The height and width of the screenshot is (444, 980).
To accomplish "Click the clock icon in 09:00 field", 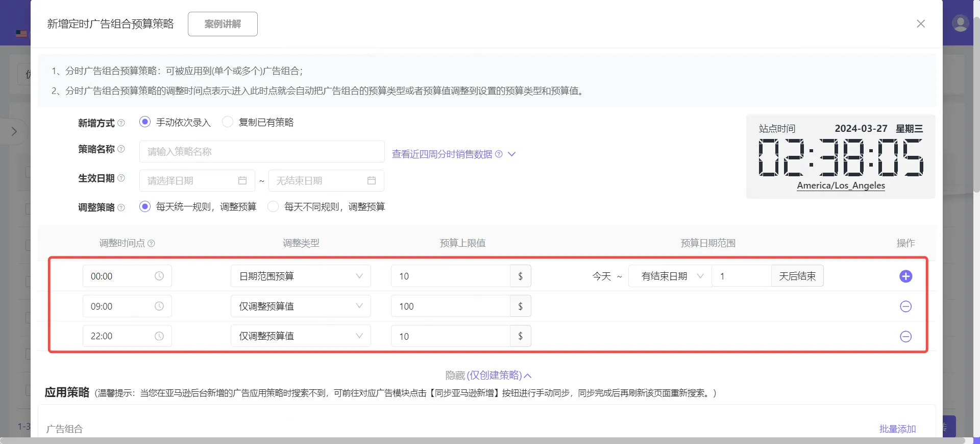I will [159, 306].
